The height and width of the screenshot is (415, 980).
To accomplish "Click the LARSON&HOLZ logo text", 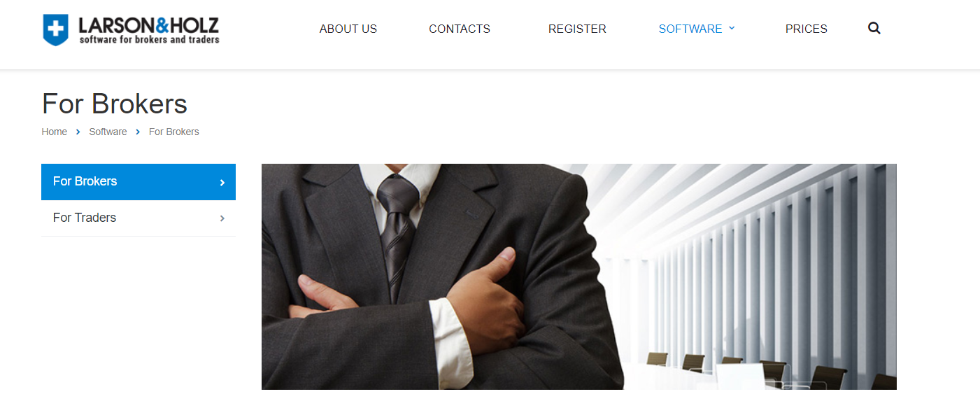I will [x=149, y=30].
